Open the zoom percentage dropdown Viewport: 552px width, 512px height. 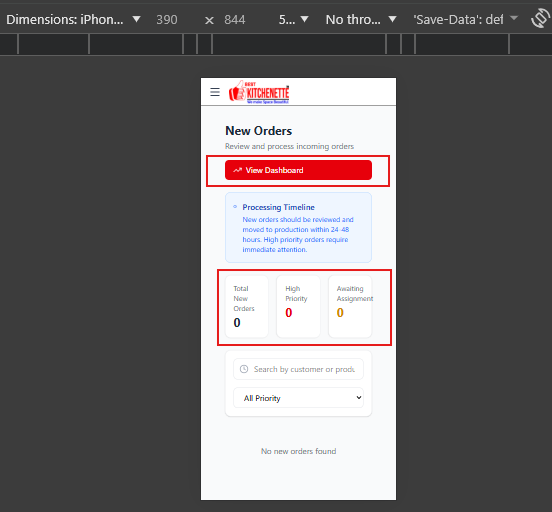pyautogui.click(x=294, y=20)
